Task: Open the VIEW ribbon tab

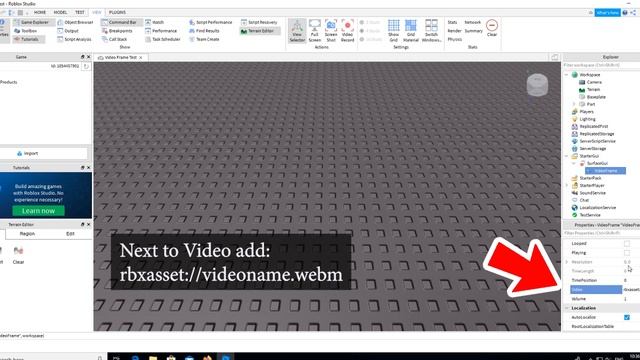Action: [97, 13]
